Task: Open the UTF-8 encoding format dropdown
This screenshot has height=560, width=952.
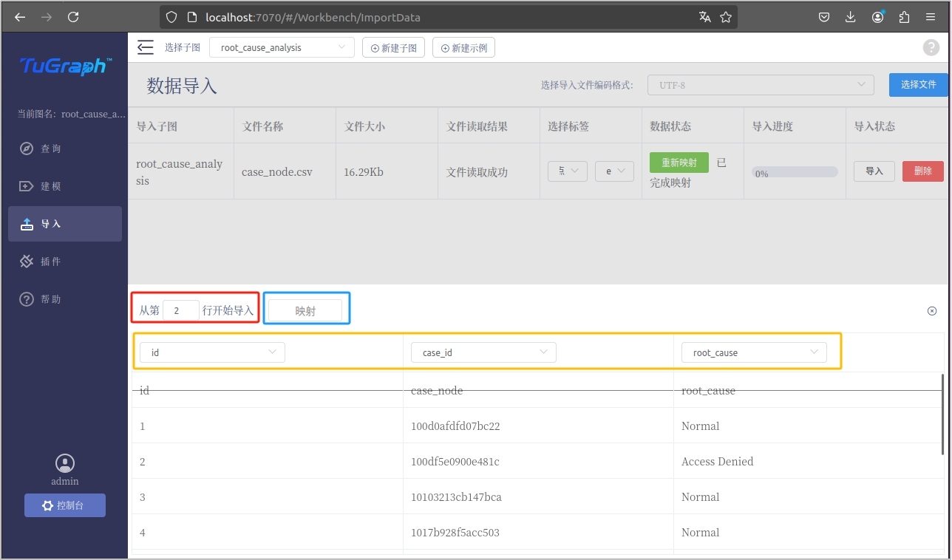Action: [x=761, y=85]
